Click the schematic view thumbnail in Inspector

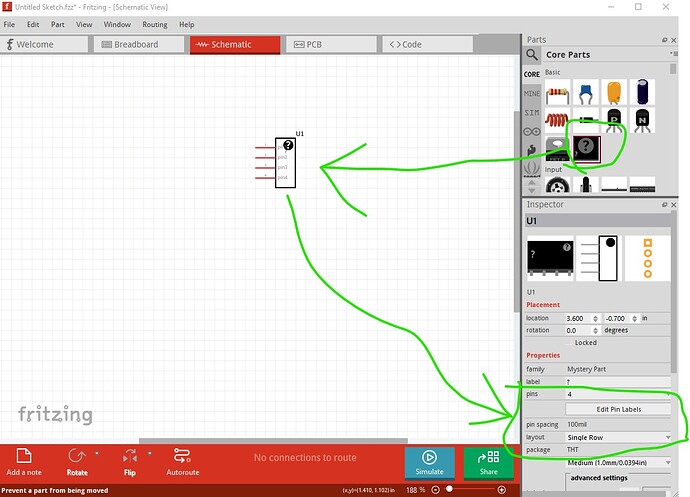pos(599,258)
